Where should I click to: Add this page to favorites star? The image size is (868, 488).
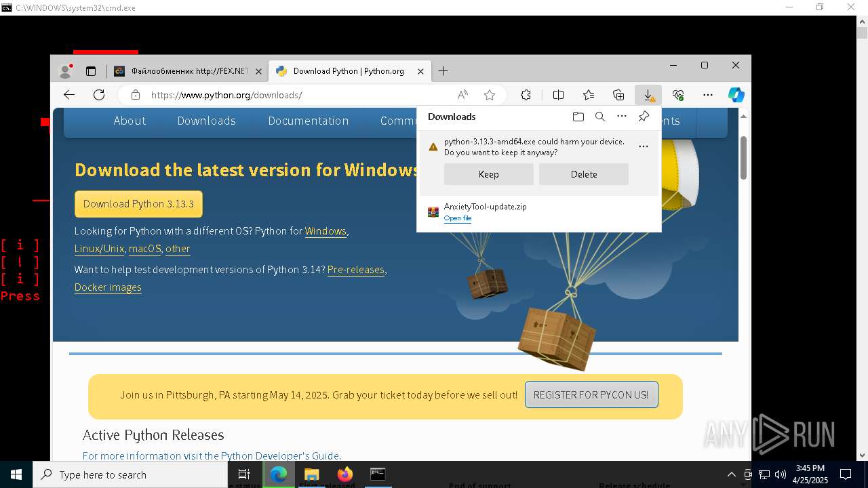point(490,95)
